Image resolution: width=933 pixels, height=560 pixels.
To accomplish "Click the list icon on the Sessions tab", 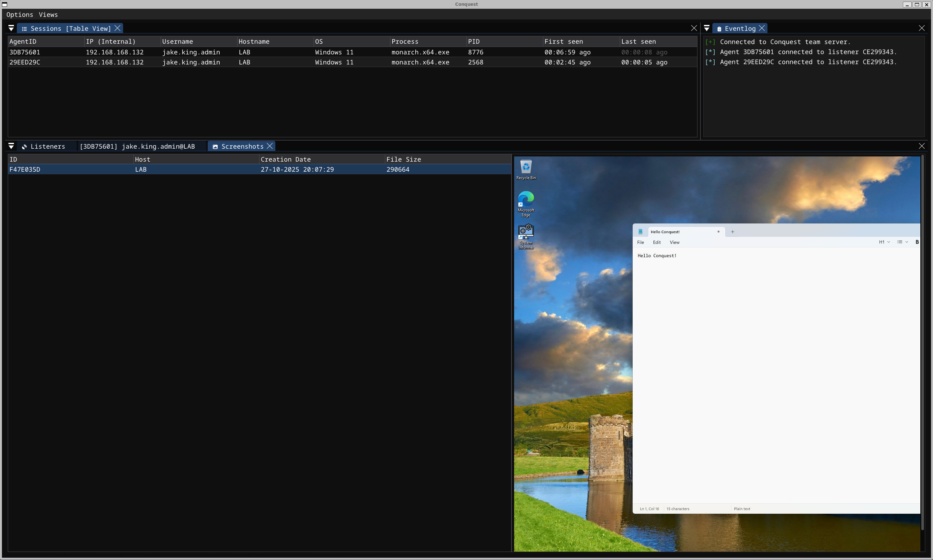I will (x=24, y=28).
